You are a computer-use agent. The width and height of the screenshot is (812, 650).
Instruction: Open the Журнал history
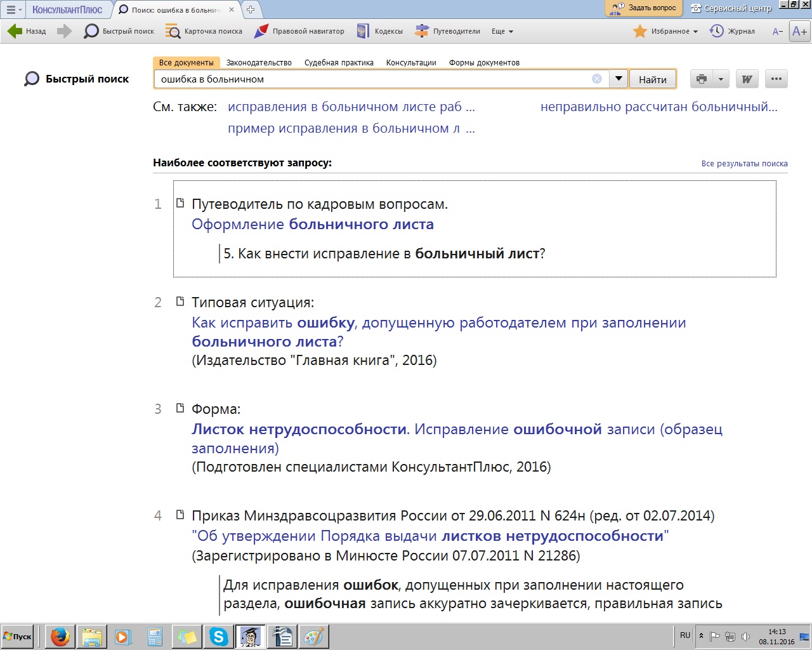pos(733,31)
